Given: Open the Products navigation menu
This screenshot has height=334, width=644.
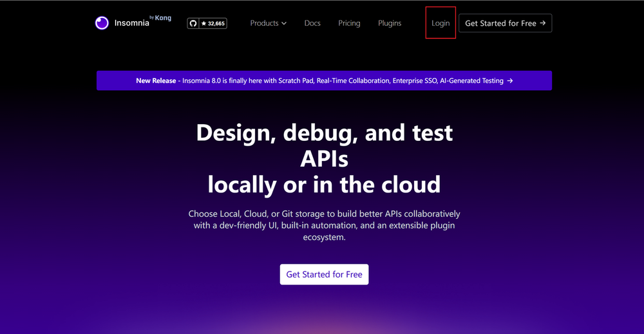Looking at the screenshot, I should pyautogui.click(x=264, y=23).
